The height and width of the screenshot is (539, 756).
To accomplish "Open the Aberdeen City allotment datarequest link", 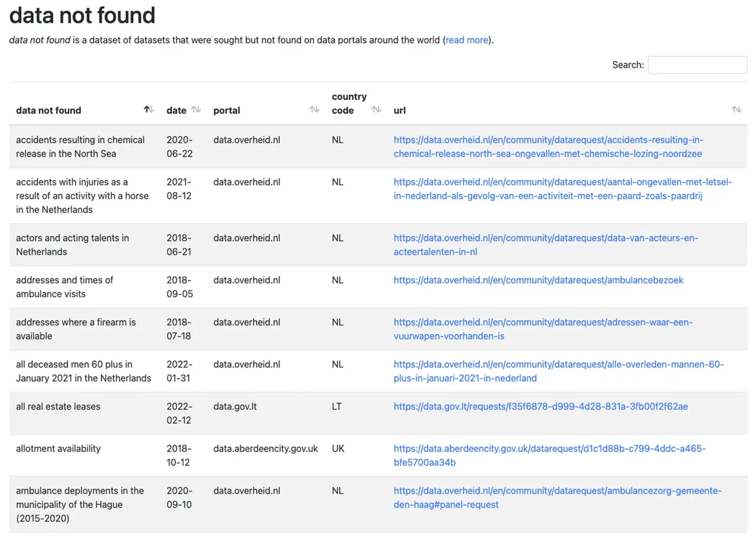I will point(549,455).
